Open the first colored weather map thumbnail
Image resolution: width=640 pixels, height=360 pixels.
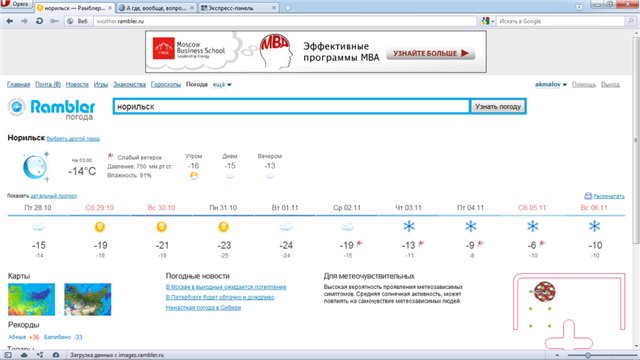31,300
